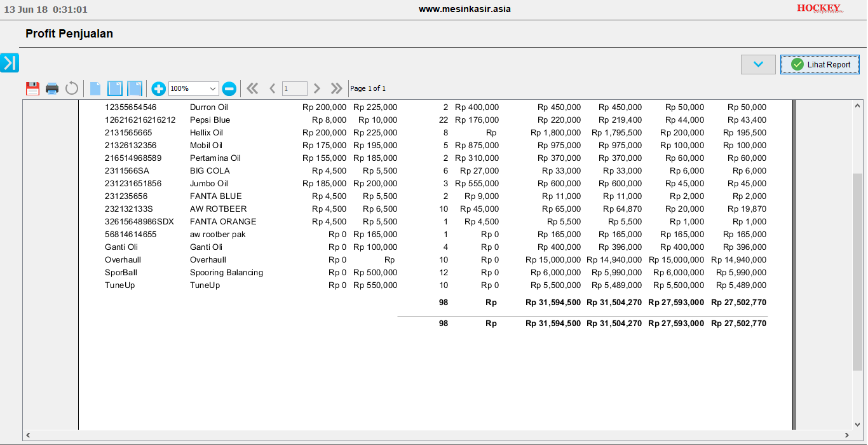Select the FANTA ORANGE product name
Screen dimensions: 868x445
(223, 222)
